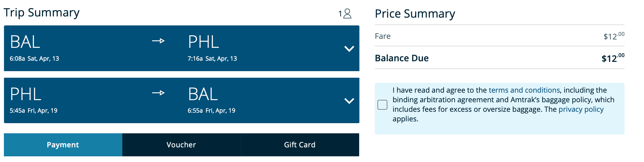
Task: Click the Balance Due $12.00 total
Action: point(613,58)
